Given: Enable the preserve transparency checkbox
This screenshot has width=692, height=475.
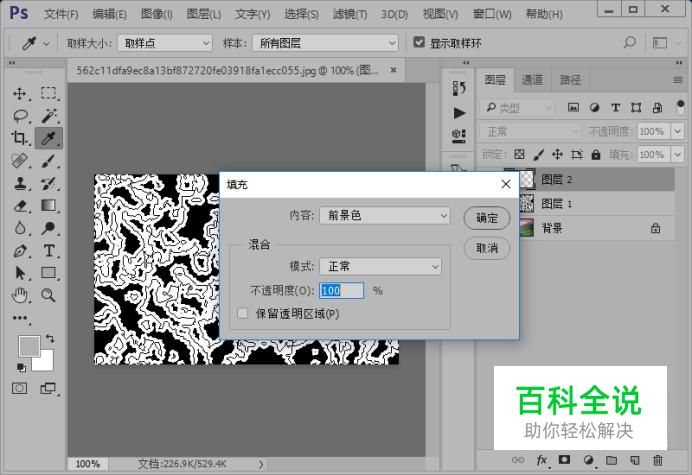Looking at the screenshot, I should point(242,313).
